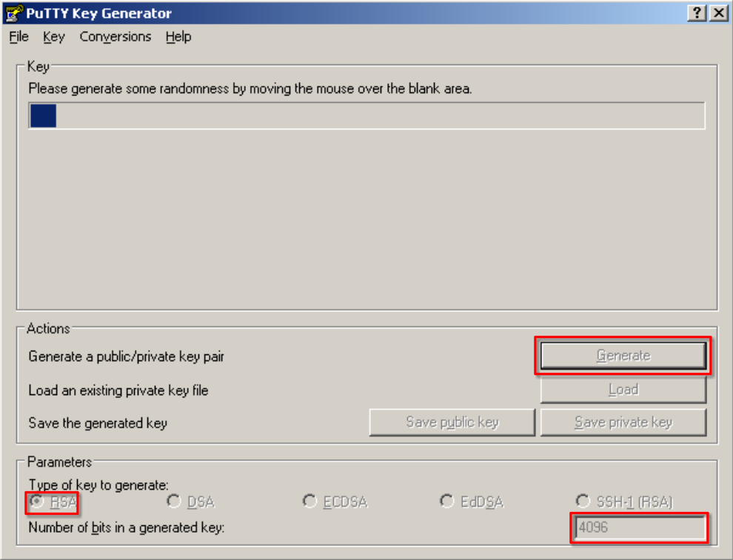Click the randomness progress bar

[x=366, y=115]
